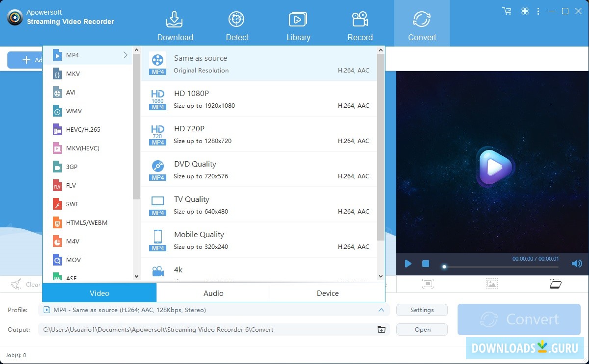Open the apps launcher icon
Screen dimensions: 589x364
525,11
